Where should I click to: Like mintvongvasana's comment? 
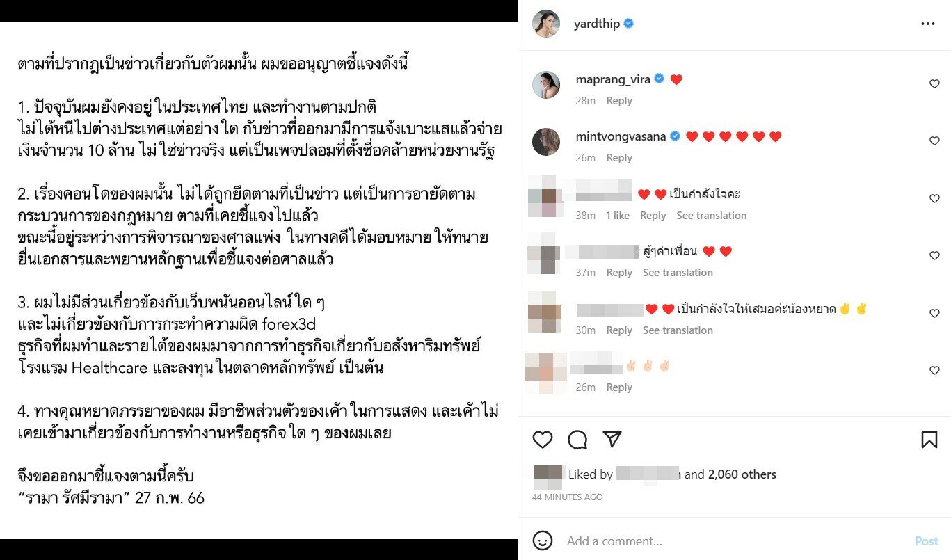click(934, 141)
